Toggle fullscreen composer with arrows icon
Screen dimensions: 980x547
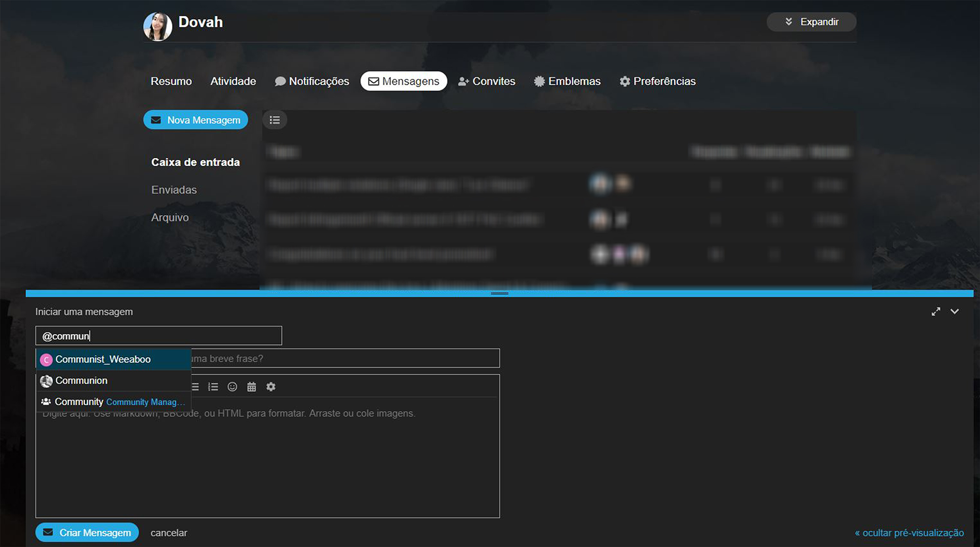[x=936, y=312]
